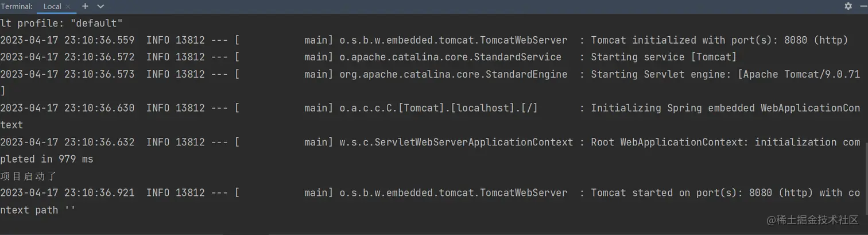
Task: Click the o.a.c.c.C.[Tomcat].[localhost].[/] logger name
Action: click(439, 108)
